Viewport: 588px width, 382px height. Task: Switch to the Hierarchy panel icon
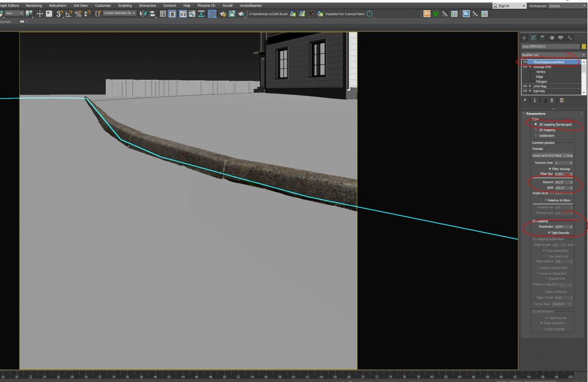pos(542,38)
